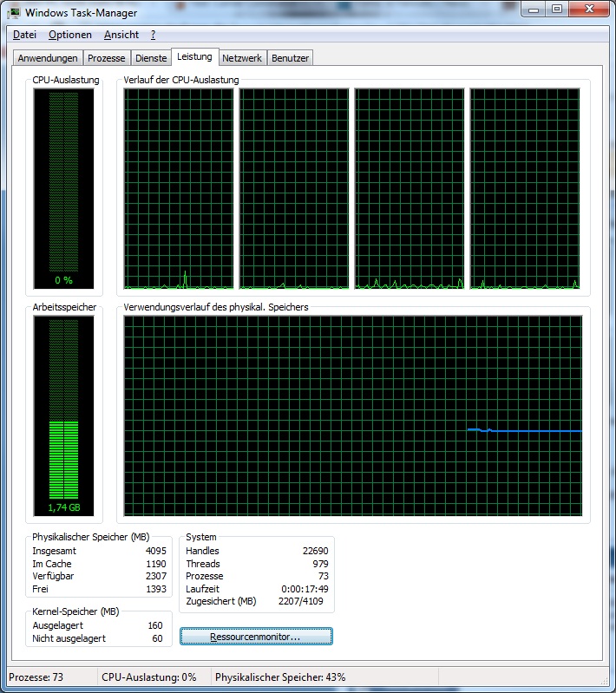The width and height of the screenshot is (616, 693).
Task: Click status bar Prozesse: 73
Action: 36,677
